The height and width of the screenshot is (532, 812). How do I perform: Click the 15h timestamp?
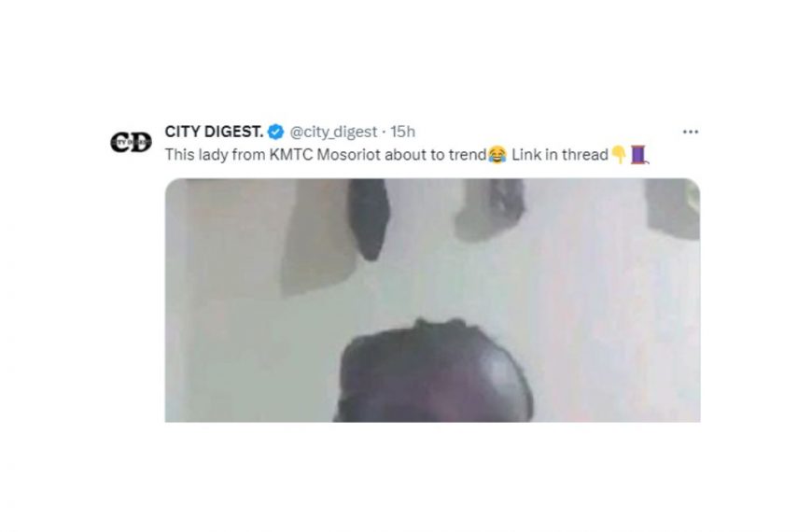coord(403,132)
